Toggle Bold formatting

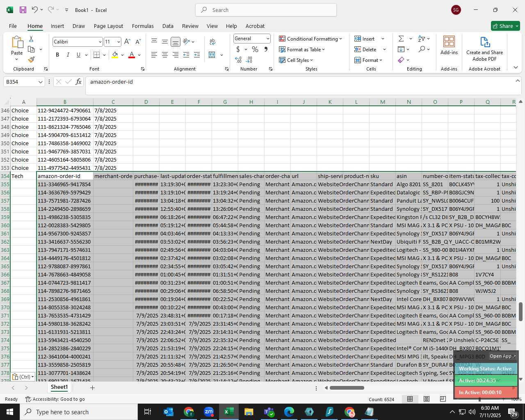tap(57, 55)
